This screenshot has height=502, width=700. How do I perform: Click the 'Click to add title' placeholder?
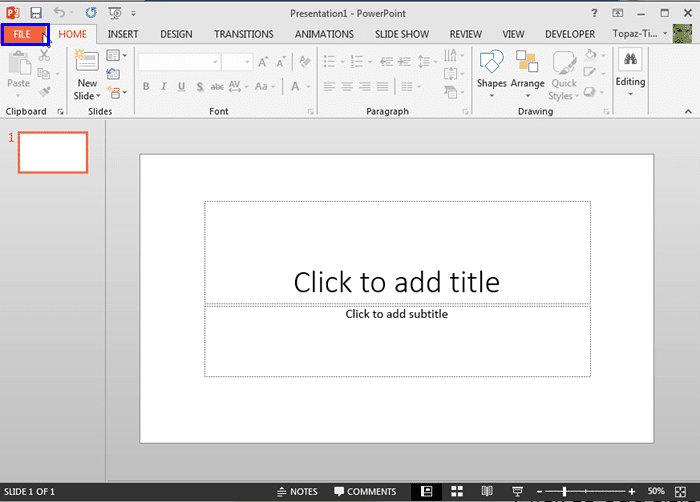tap(397, 253)
